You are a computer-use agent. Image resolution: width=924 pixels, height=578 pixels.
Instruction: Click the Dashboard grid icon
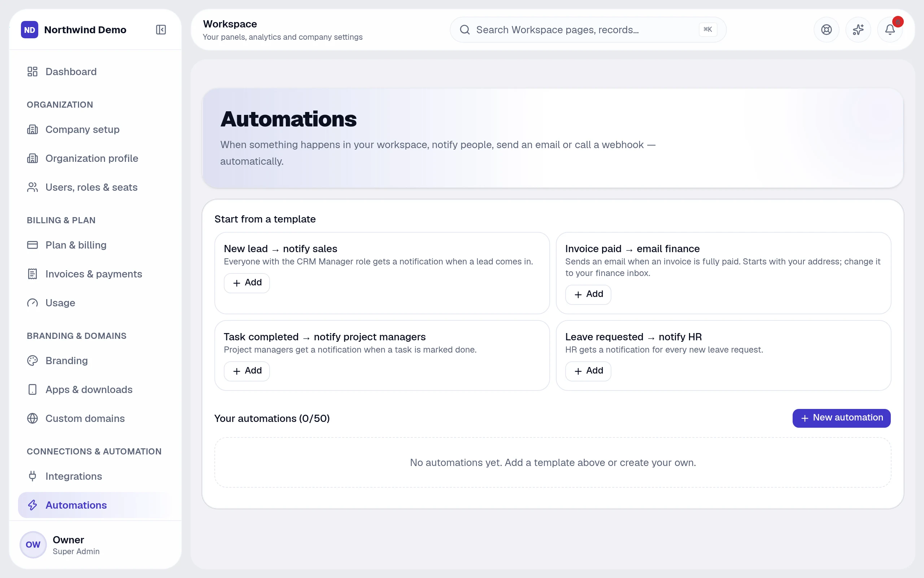pyautogui.click(x=32, y=72)
